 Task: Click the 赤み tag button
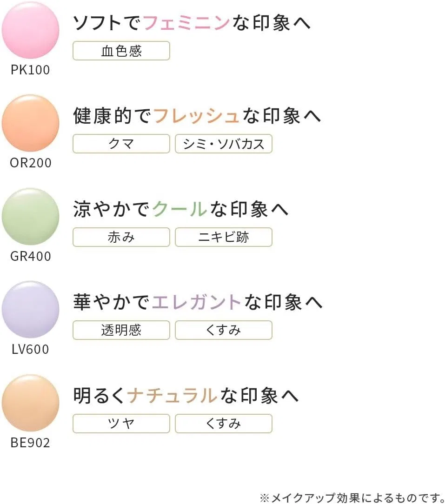121,237
